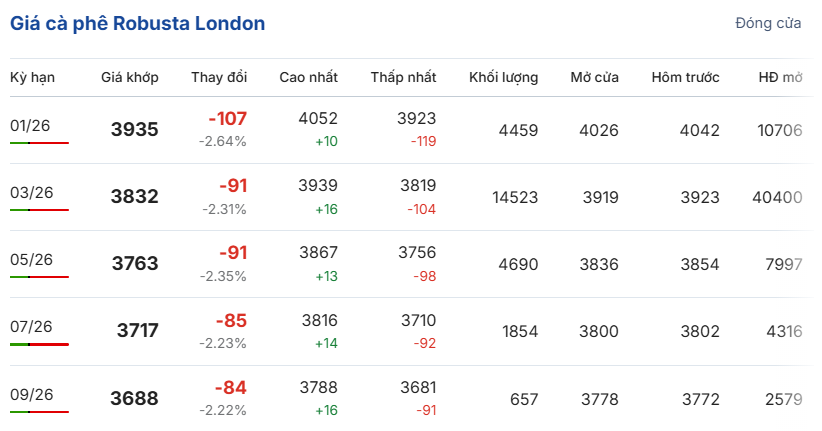Click the 'Khối lượng' column header
This screenshot has height=431, width=822.
click(x=503, y=77)
